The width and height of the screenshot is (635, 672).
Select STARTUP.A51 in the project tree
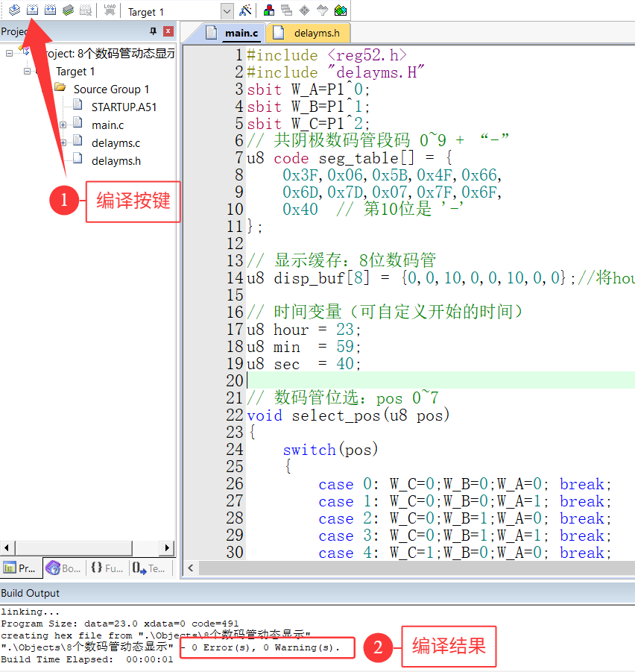[124, 107]
